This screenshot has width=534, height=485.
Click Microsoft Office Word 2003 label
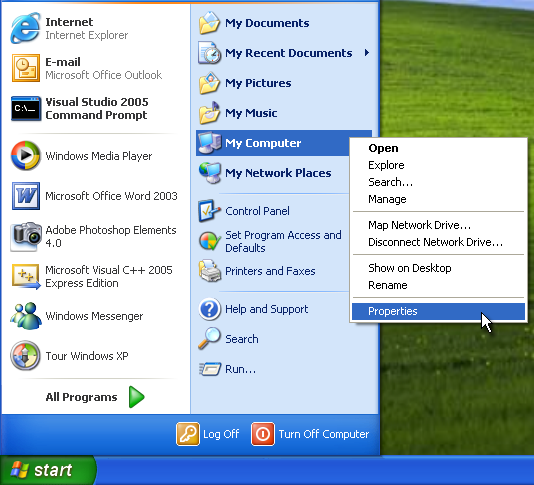coord(111,196)
